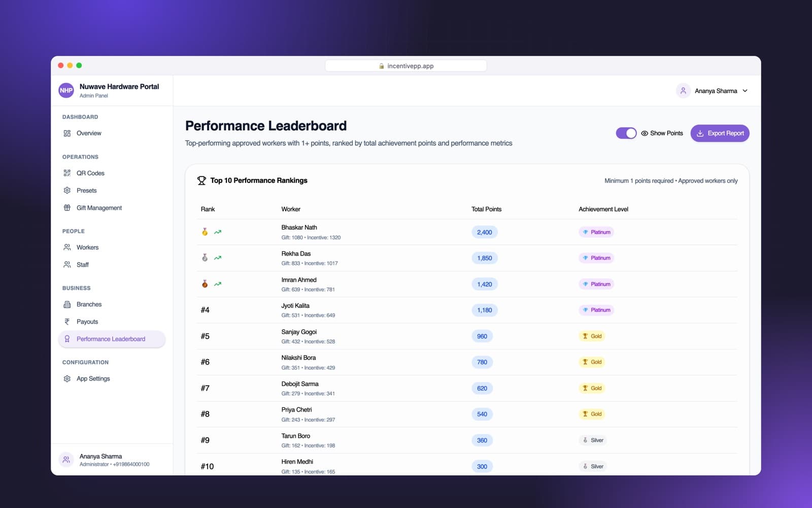Toggle the Show Points switch off
812x508 pixels.
click(626, 133)
